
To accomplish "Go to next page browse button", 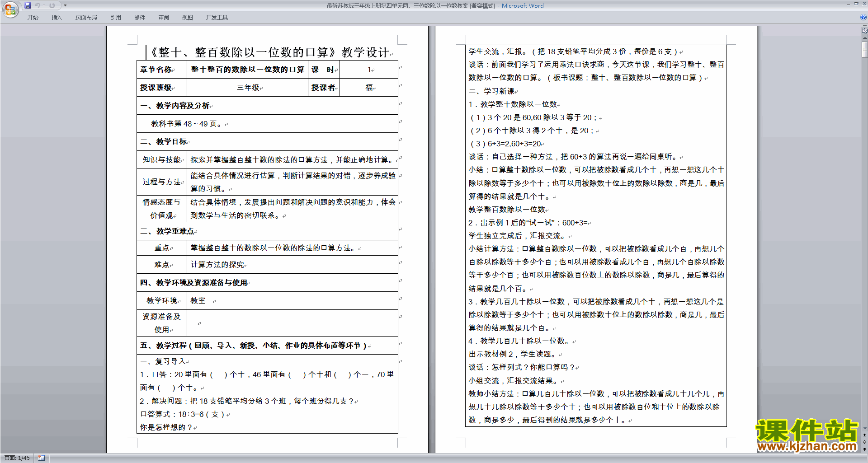I will point(865,449).
